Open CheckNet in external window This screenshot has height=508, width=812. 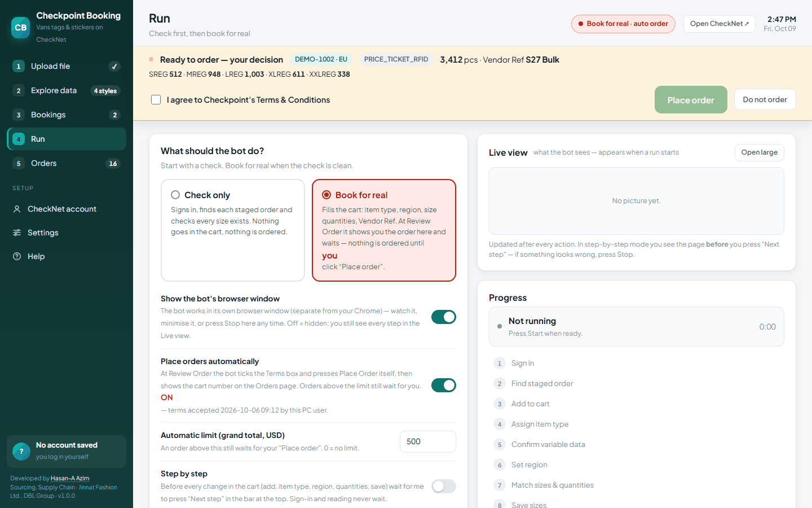tap(719, 24)
